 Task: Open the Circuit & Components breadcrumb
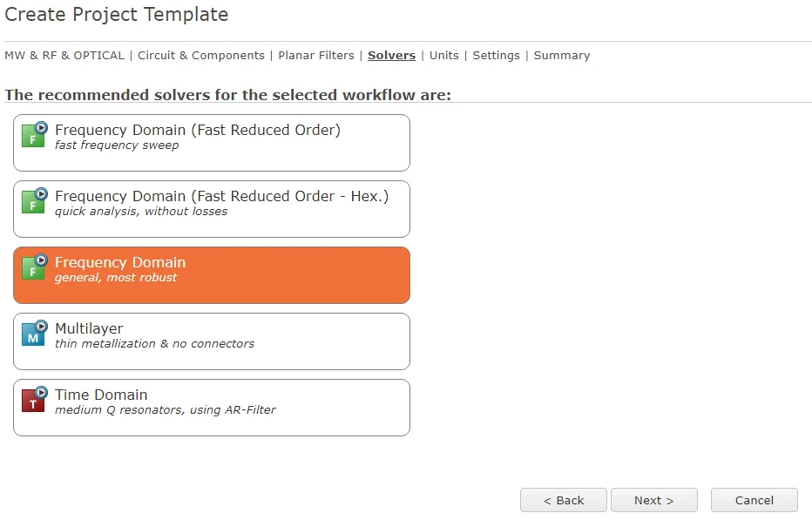pos(201,56)
